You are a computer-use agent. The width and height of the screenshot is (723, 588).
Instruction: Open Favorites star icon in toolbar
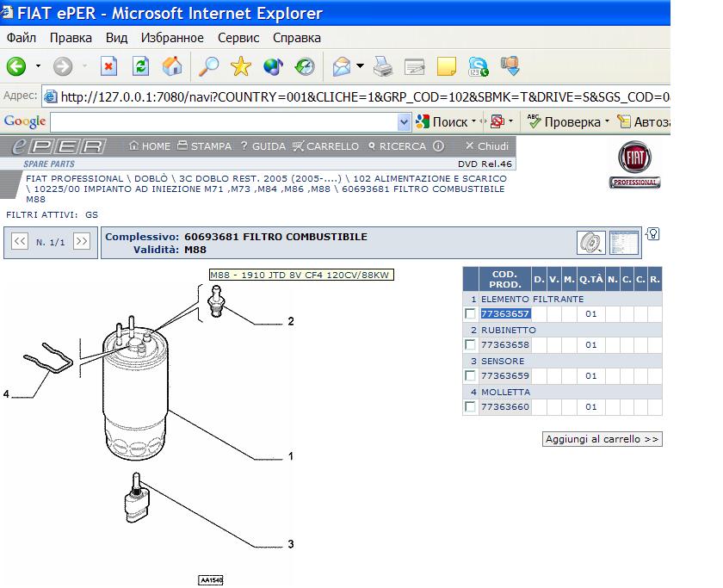[x=241, y=66]
